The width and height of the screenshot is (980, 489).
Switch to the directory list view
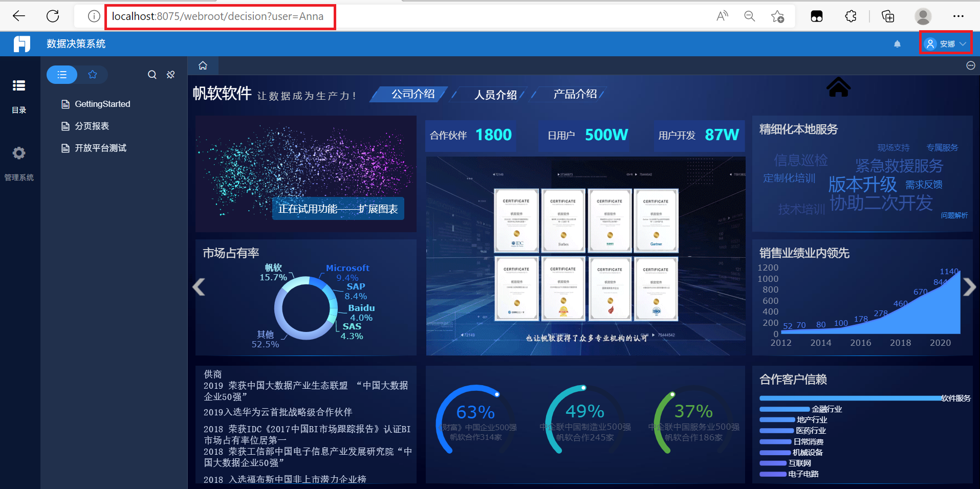point(62,75)
